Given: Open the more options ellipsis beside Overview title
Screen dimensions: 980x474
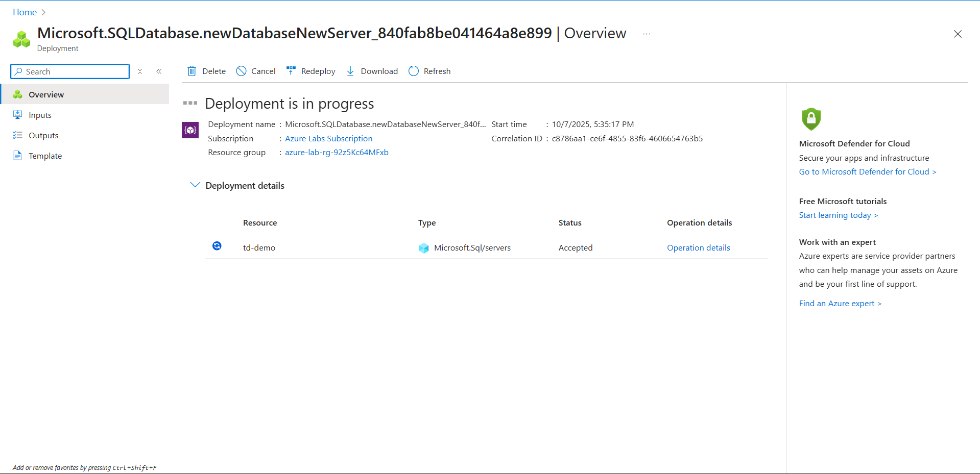Looking at the screenshot, I should [x=647, y=34].
